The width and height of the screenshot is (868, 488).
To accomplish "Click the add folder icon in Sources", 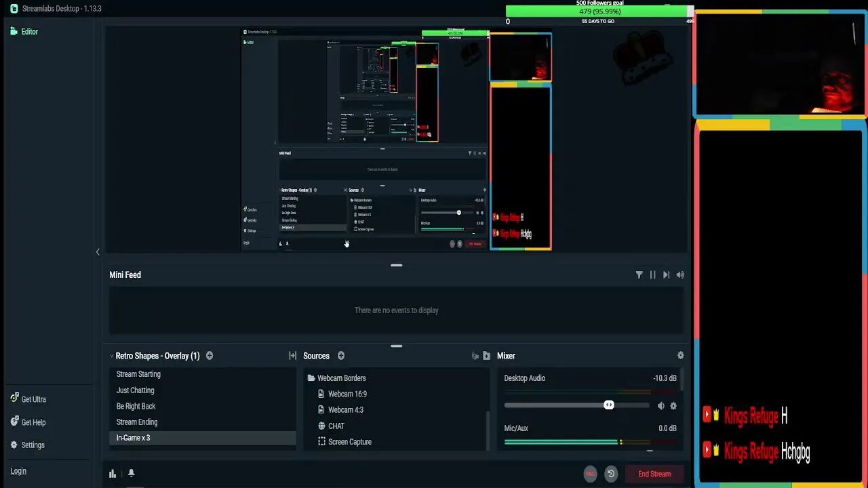I will pos(486,356).
